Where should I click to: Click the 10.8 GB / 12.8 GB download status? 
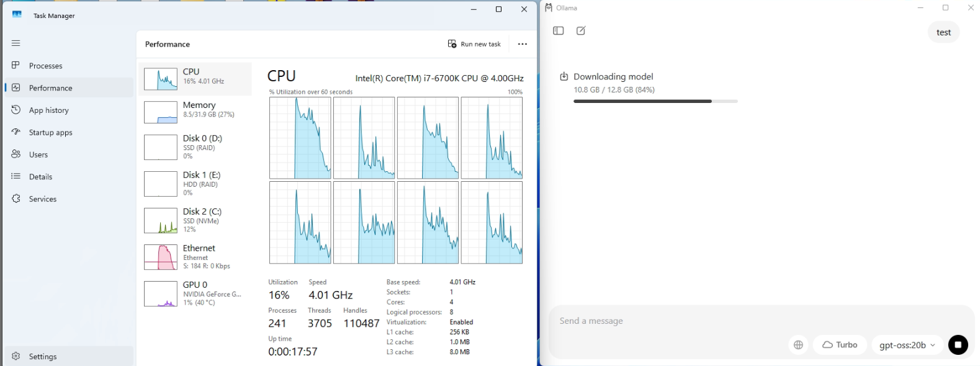(x=614, y=90)
